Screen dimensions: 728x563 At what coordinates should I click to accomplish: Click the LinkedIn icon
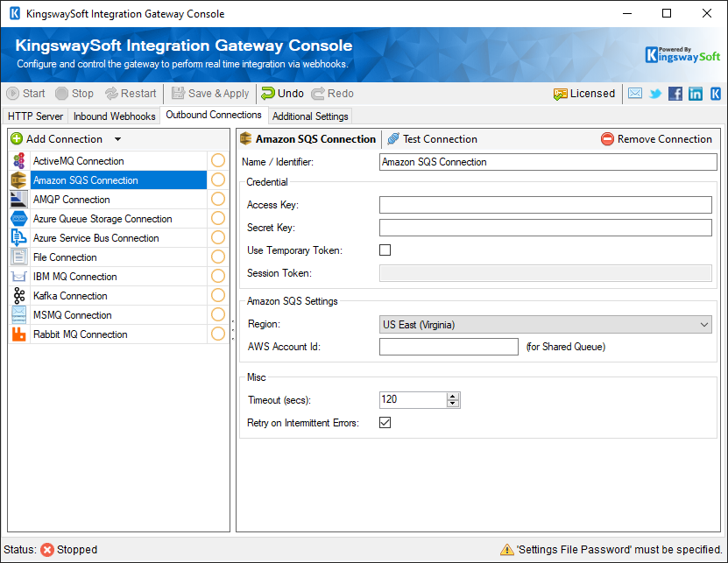(x=695, y=93)
